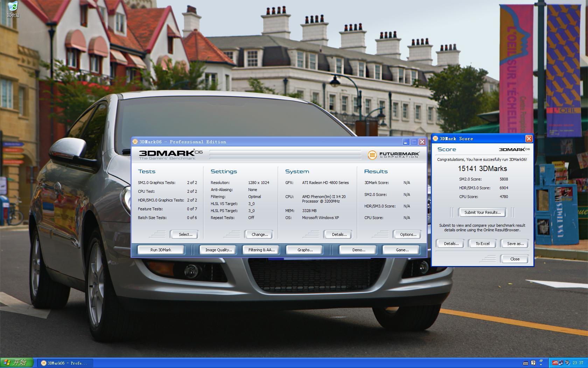Click Change settings button

[259, 234]
